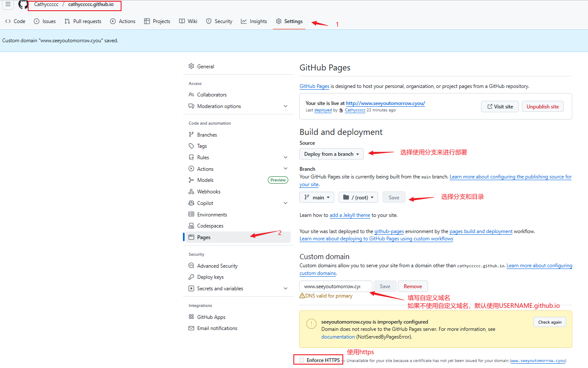Open Deploy keys in sidebar
This screenshot has width=588, height=368.
pyautogui.click(x=210, y=277)
